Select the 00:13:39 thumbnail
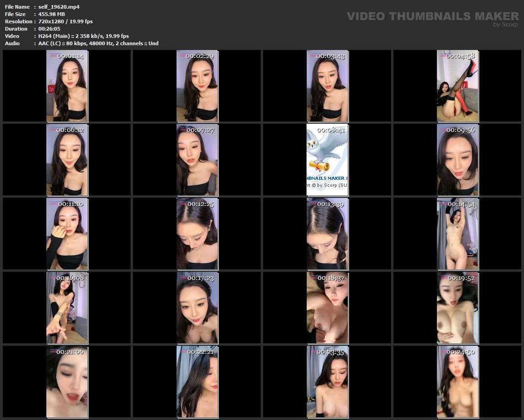The width and height of the screenshot is (524, 420). (327, 234)
